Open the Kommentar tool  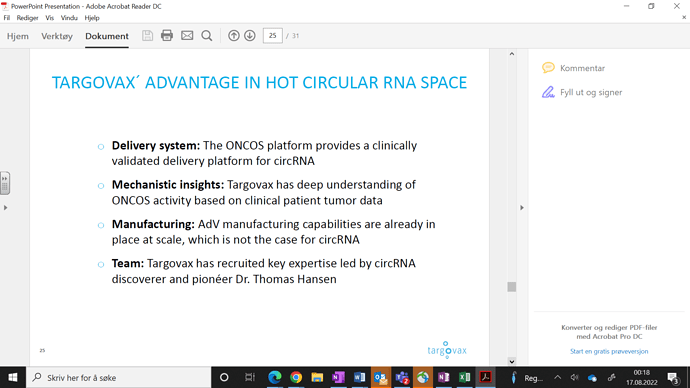coord(582,68)
